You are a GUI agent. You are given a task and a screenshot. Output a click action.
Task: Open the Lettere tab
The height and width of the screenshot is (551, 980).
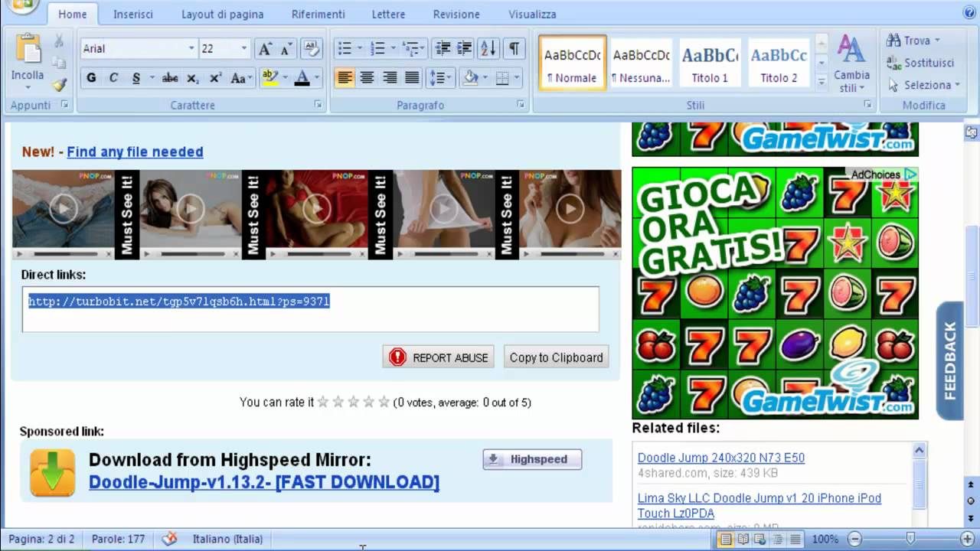click(388, 15)
